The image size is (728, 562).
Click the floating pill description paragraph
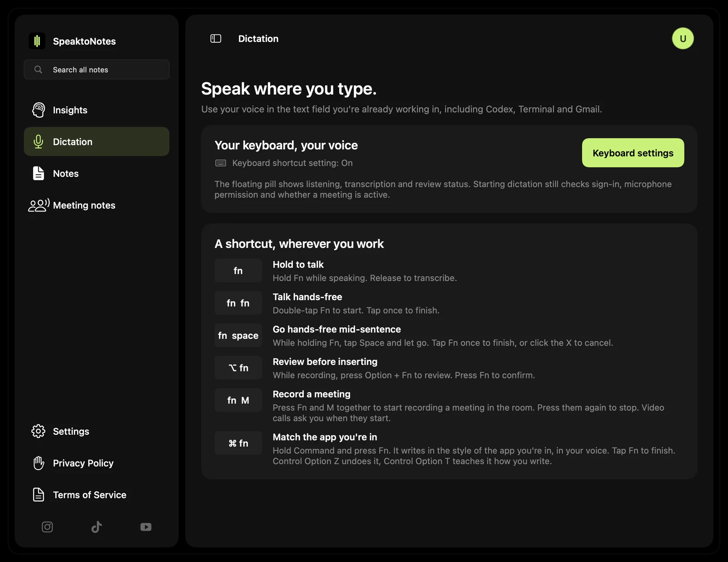(443, 189)
